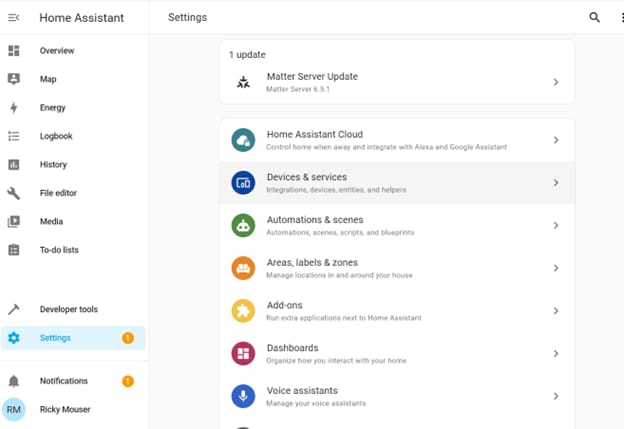Click the green Automations & scenes robot icon
Screen dimensions: 624x429
[x=243, y=225]
